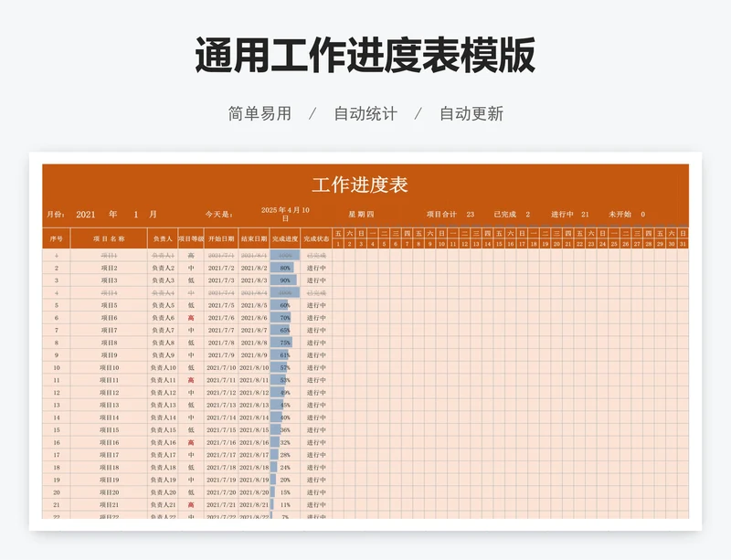Image resolution: width=731 pixels, height=560 pixels.
Task: Click start date 2021/7/19
Action: click(221, 480)
